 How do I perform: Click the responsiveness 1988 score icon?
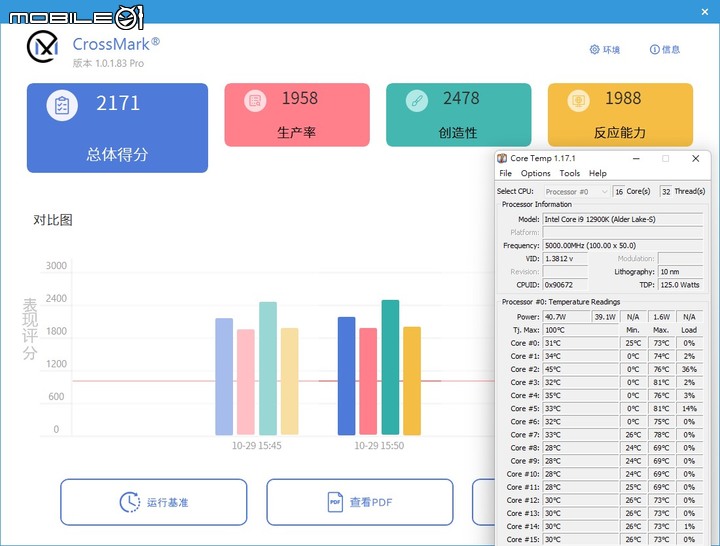578,100
